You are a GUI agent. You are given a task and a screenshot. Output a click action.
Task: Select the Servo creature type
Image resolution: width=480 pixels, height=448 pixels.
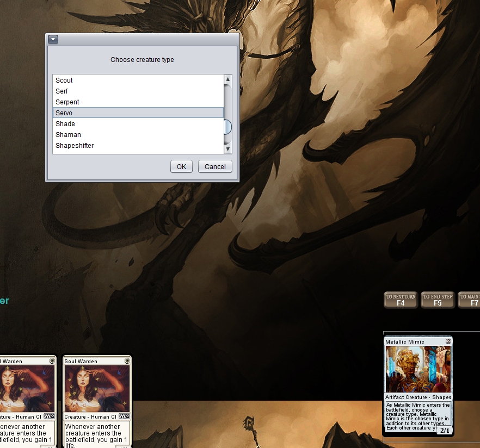coord(138,113)
